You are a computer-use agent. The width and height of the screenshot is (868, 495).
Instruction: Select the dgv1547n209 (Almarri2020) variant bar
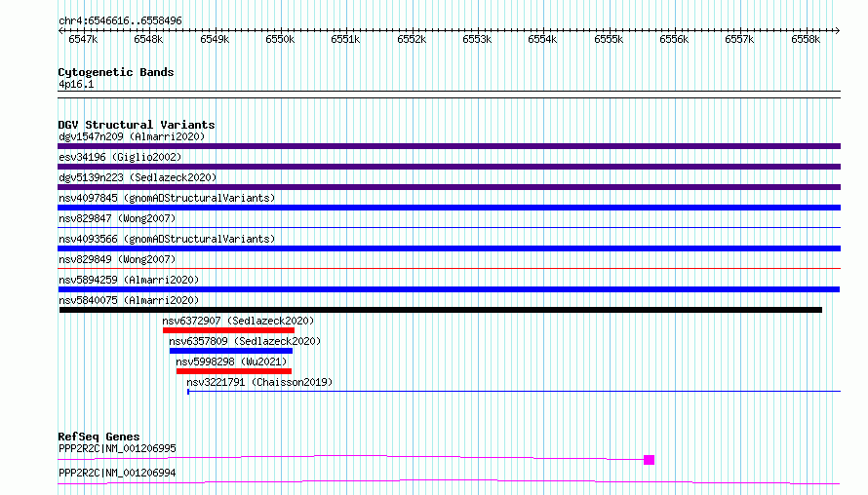(x=449, y=146)
